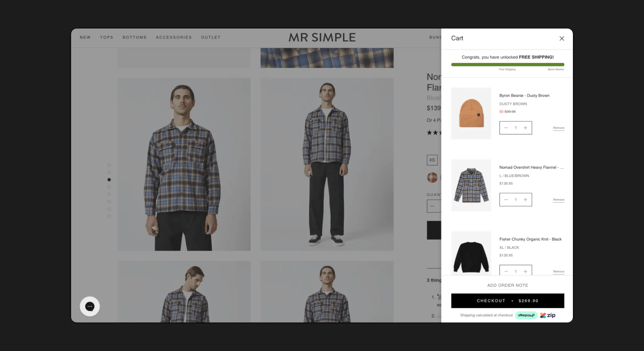This screenshot has width=644, height=351.
Task: Decrease Byron Beanie quantity with minus icon
Action: [506, 128]
